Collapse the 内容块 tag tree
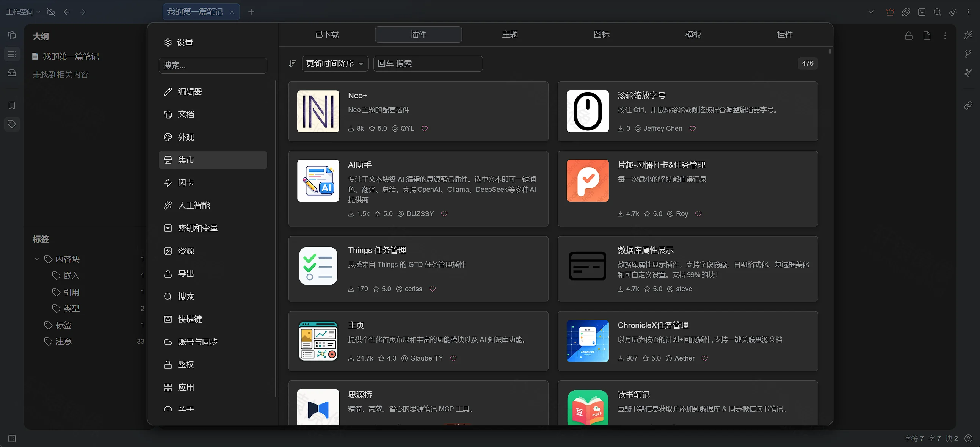This screenshot has width=980, height=447. click(37, 259)
